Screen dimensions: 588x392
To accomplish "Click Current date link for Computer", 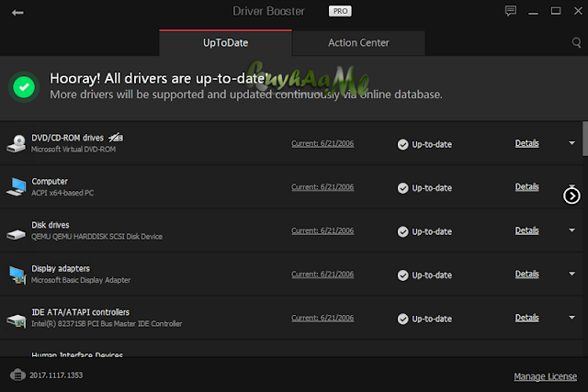I will [322, 187].
